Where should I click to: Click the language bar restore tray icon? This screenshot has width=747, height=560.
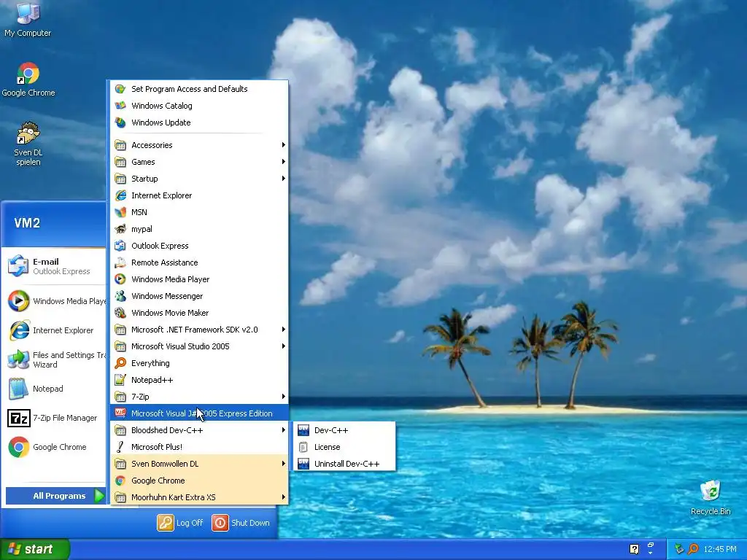651,545
